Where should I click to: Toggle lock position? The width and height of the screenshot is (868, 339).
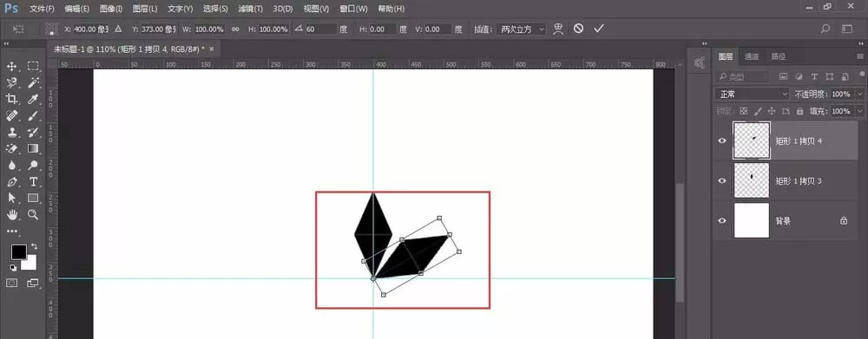pos(772,111)
